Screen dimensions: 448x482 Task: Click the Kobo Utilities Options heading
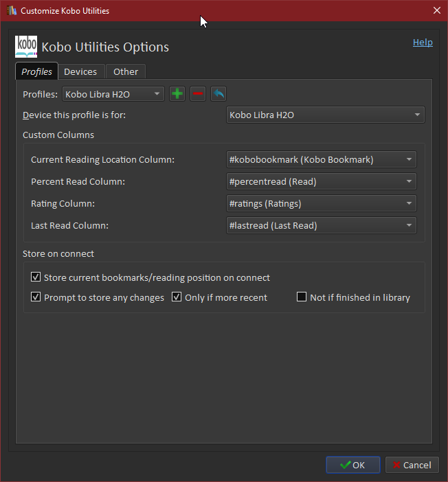(105, 47)
